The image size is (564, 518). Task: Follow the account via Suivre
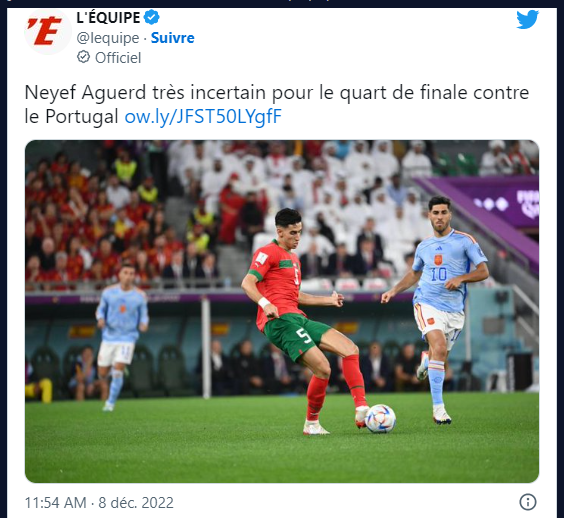pos(172,38)
